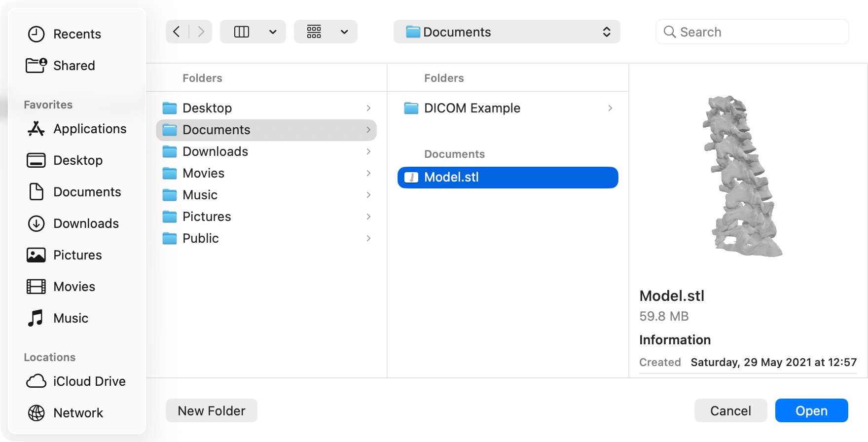868x442 pixels.
Task: Select the Downloads folder in the first column
Action: click(x=266, y=151)
